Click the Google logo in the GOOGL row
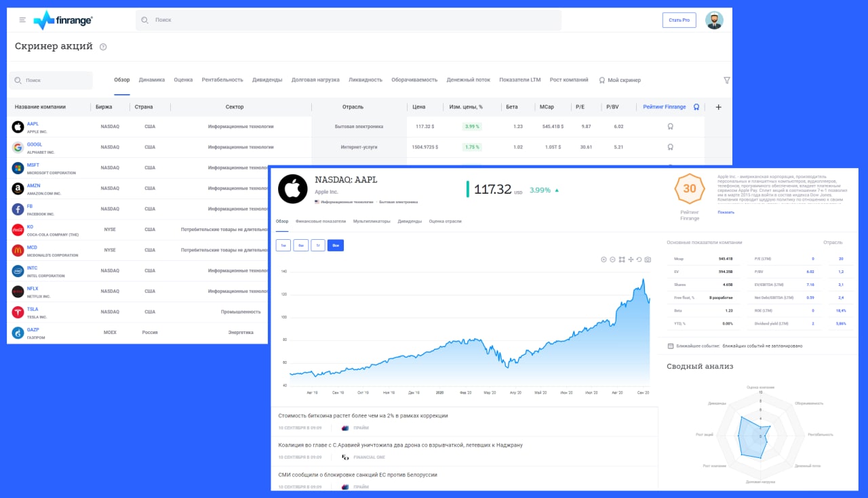The image size is (868, 498). click(x=18, y=147)
